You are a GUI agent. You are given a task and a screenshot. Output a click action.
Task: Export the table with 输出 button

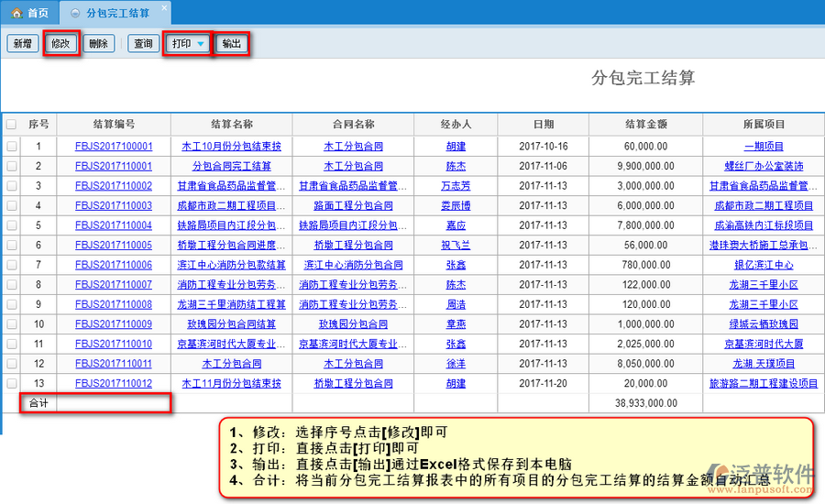coord(233,43)
